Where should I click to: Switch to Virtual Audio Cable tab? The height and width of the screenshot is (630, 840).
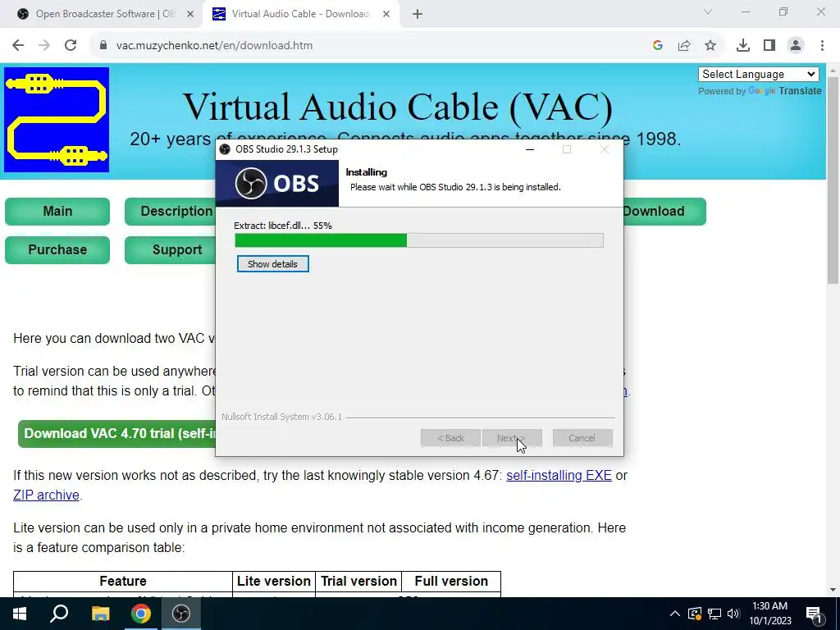point(300,14)
